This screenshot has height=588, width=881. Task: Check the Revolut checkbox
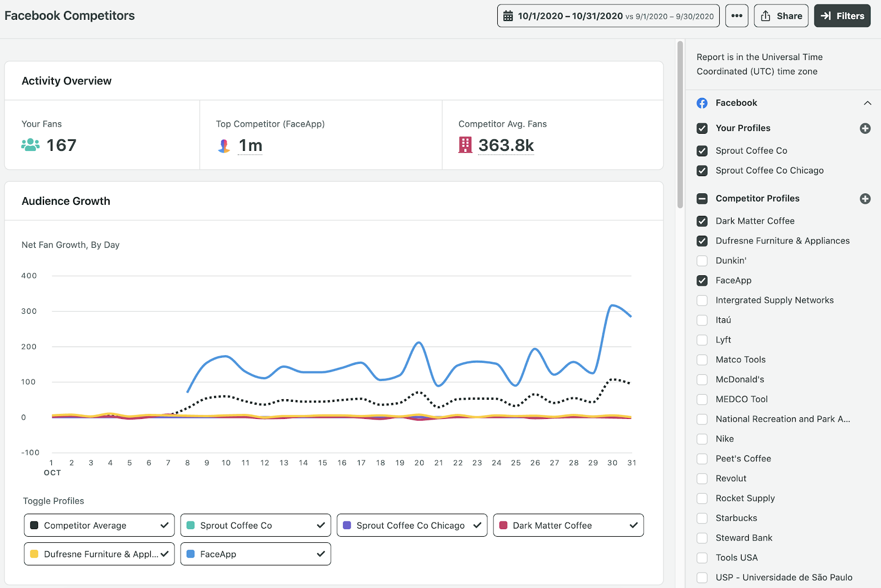tap(702, 479)
